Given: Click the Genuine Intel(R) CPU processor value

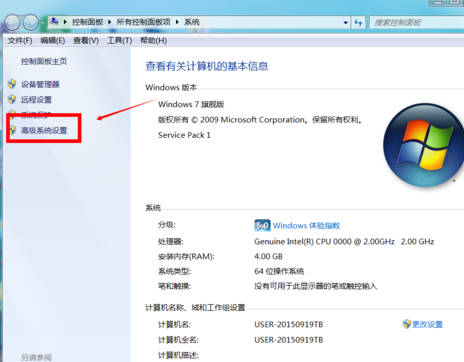Looking at the screenshot, I should click(x=344, y=241).
